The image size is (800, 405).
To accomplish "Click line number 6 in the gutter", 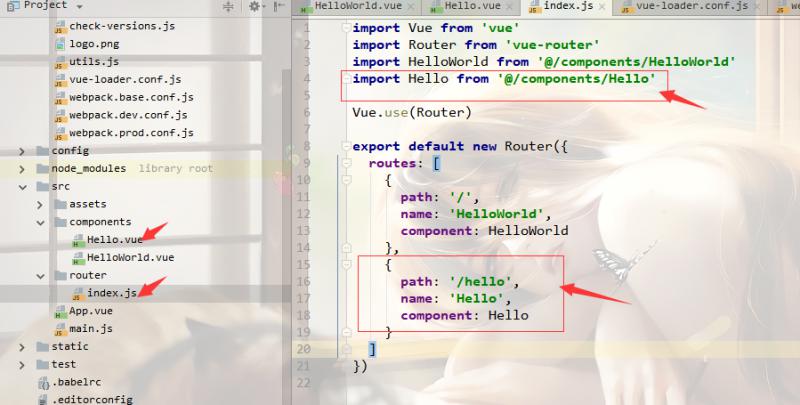I will 306,112.
